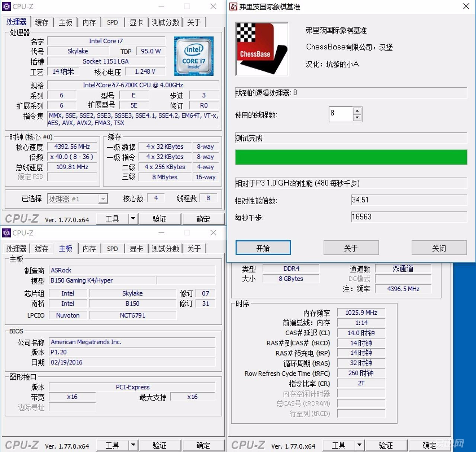
Task: Open the 处理器 #1 selection dropdown
Action: click(x=103, y=199)
